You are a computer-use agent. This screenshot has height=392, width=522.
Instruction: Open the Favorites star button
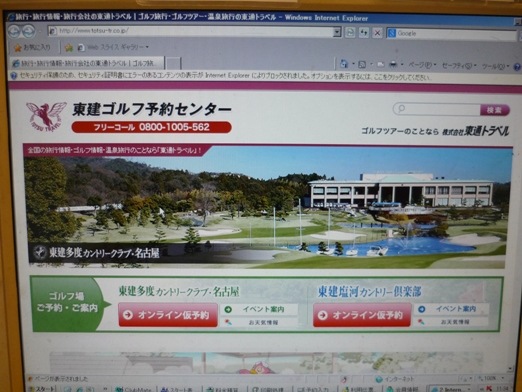pyautogui.click(x=32, y=48)
